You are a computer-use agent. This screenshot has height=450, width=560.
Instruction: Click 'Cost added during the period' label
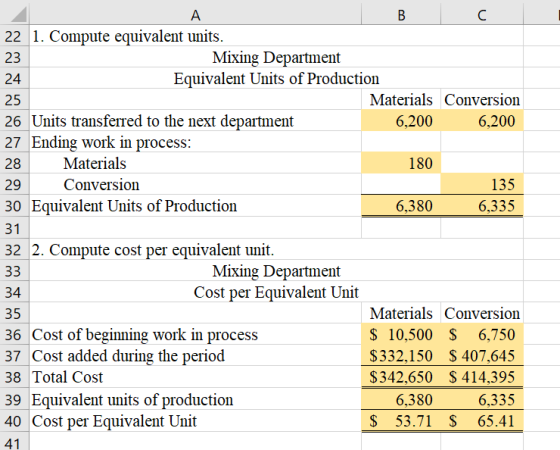click(128, 356)
